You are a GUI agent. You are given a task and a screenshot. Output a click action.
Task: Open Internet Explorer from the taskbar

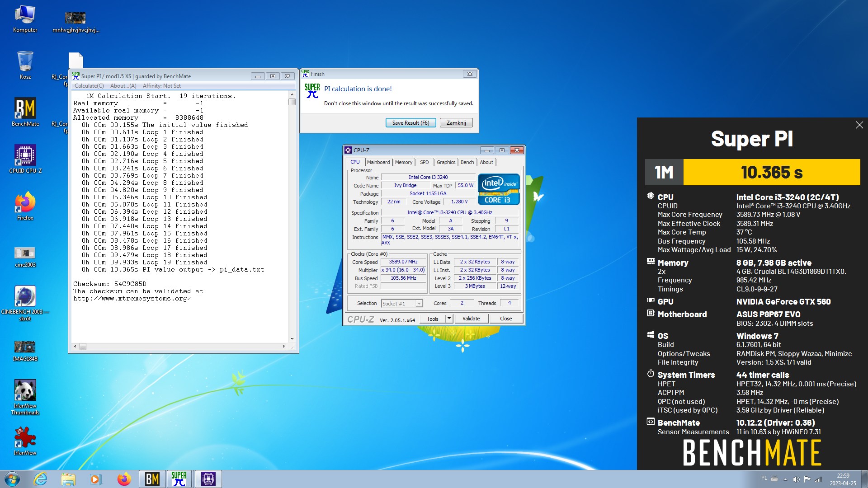(40, 479)
